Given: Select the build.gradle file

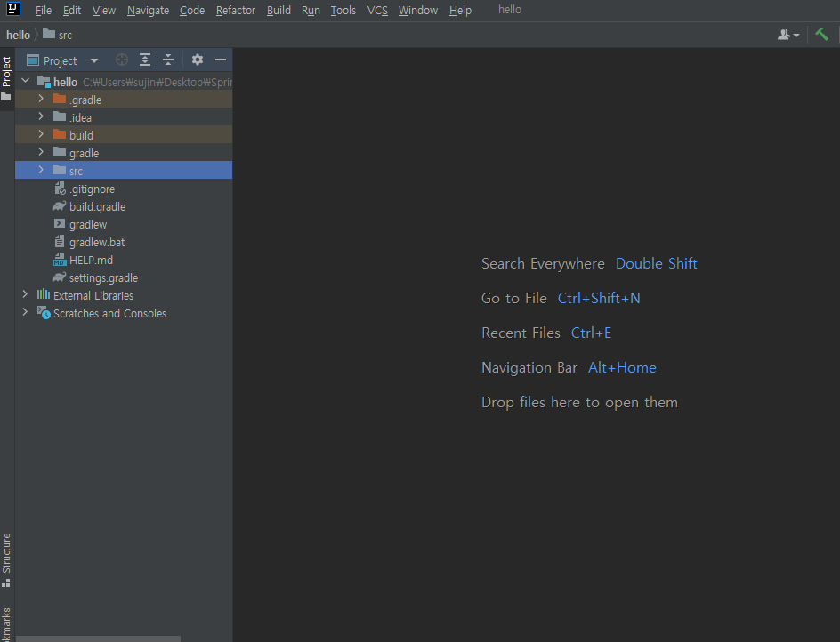Looking at the screenshot, I should [98, 206].
